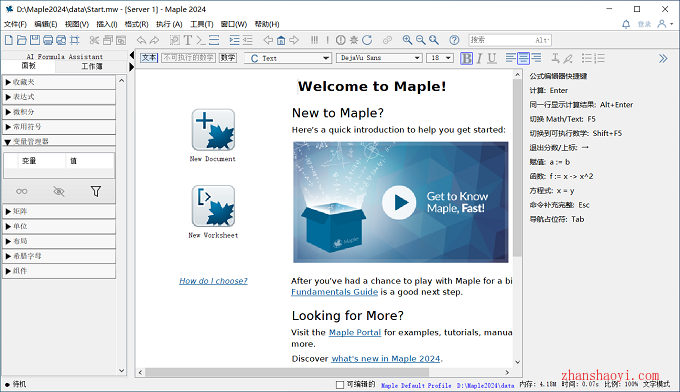
Task: Expand the 表达式 palette
Action: click(59, 97)
